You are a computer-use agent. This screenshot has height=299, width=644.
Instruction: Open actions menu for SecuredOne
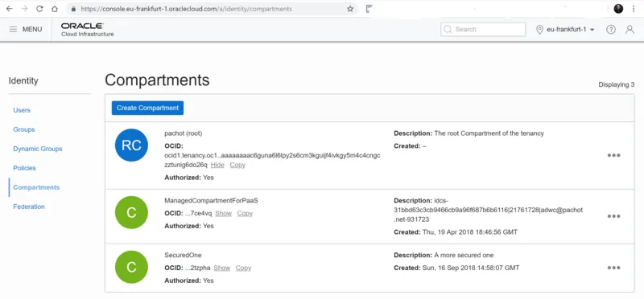613,268
